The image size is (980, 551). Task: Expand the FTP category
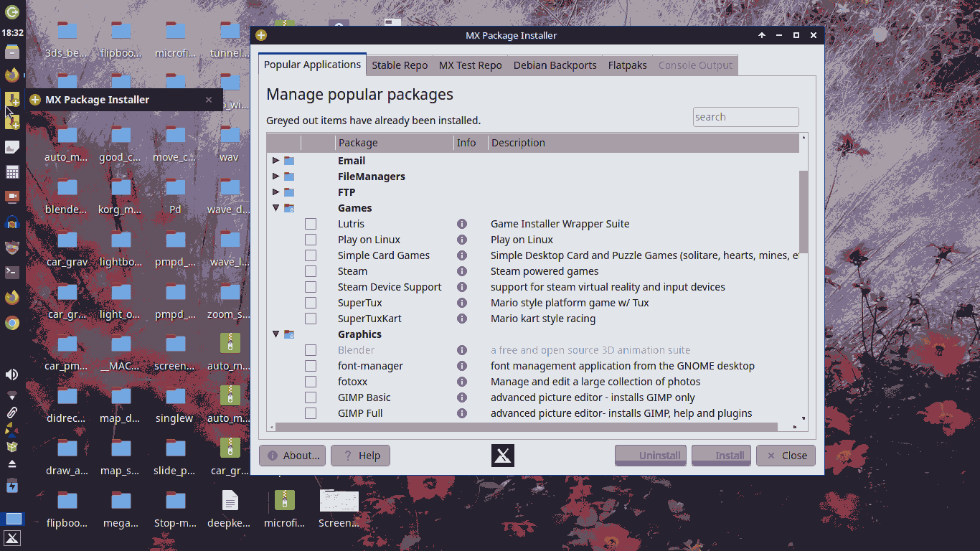[276, 192]
